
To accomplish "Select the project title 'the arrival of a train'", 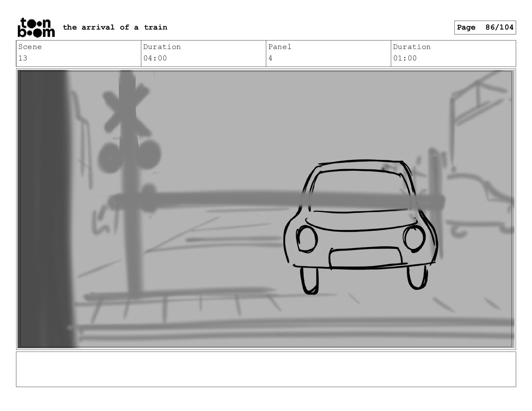I will [x=115, y=27].
